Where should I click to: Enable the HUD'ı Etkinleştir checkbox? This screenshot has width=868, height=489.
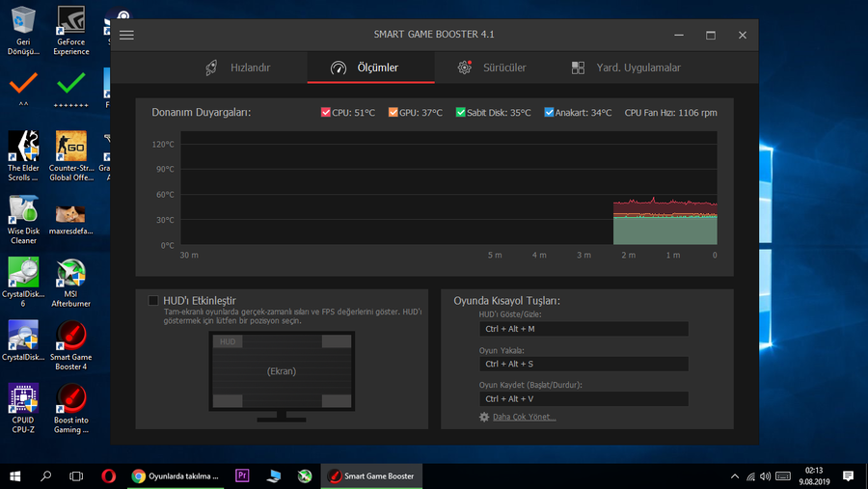tap(153, 301)
